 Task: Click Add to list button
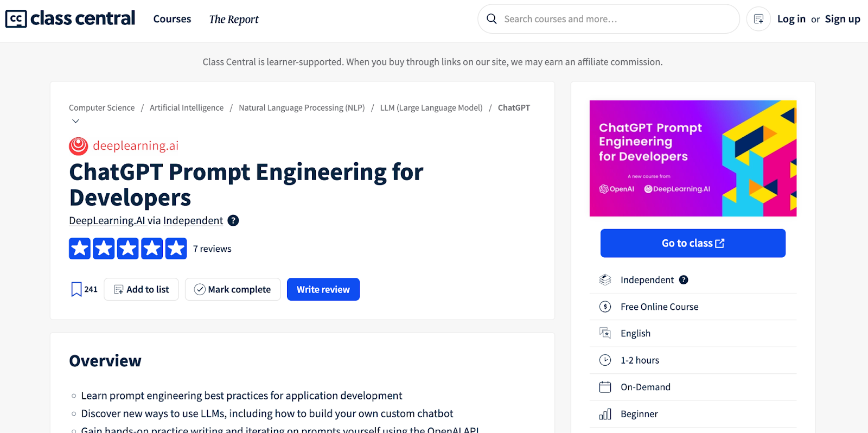point(141,289)
